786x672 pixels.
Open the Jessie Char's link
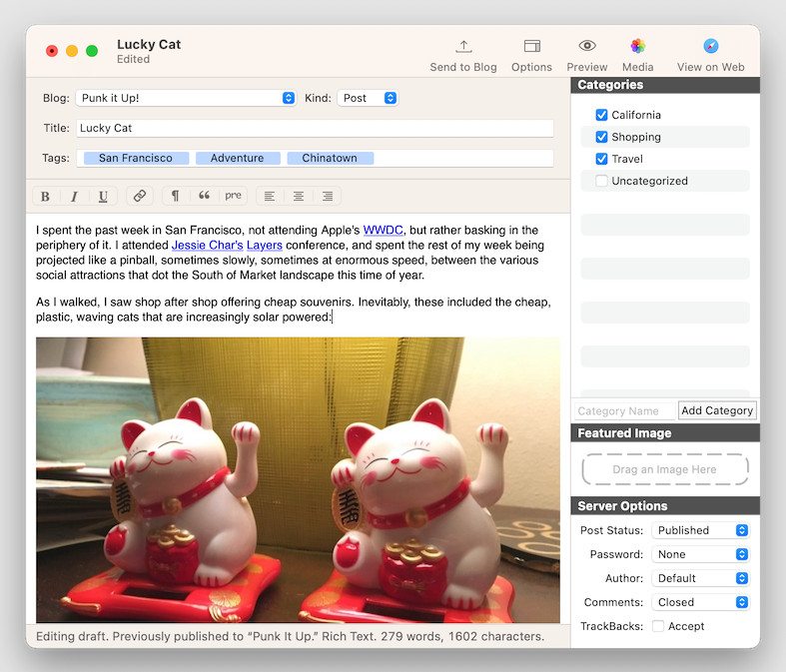pyautogui.click(x=207, y=245)
